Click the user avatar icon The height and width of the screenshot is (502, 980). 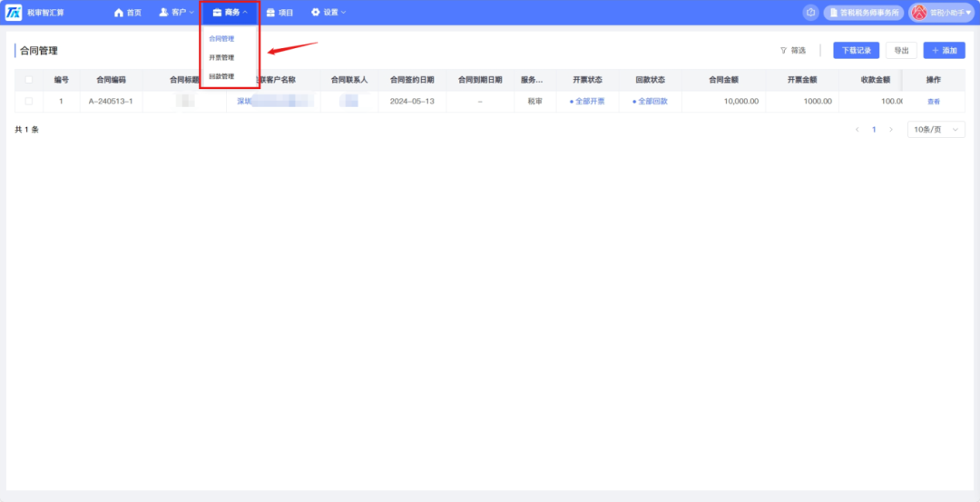918,13
